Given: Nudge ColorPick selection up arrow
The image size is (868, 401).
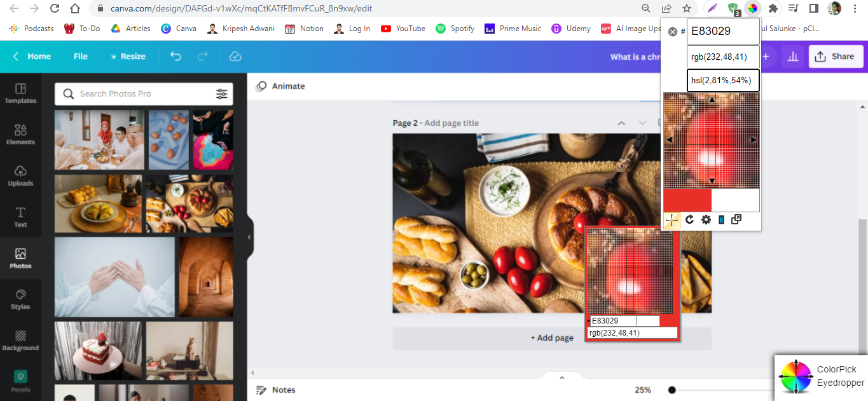Looking at the screenshot, I should [712, 100].
